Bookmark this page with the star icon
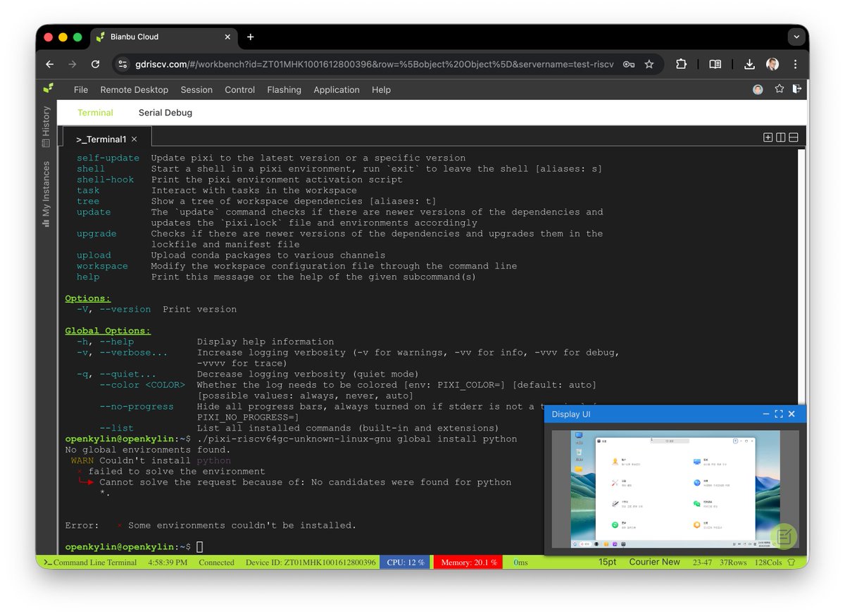The image size is (845, 616). click(649, 64)
